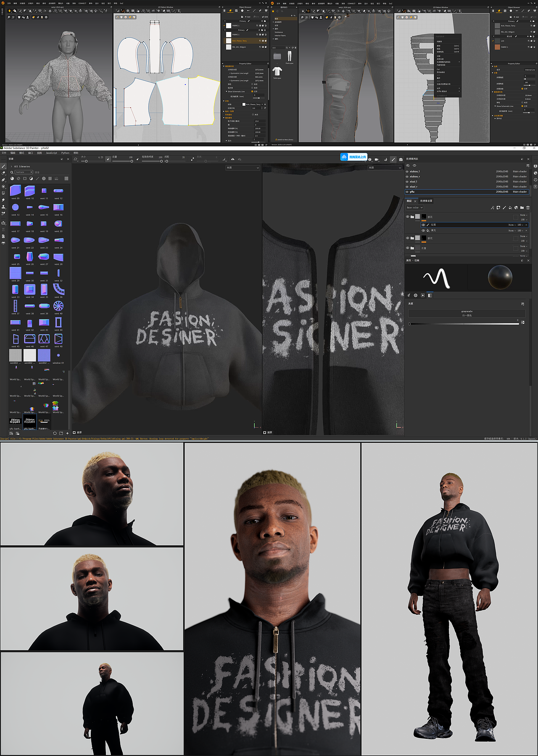Screen dimensions: 538x756
Task: Open Norm blend dropdown on 绘画 layer
Action: [512, 225]
